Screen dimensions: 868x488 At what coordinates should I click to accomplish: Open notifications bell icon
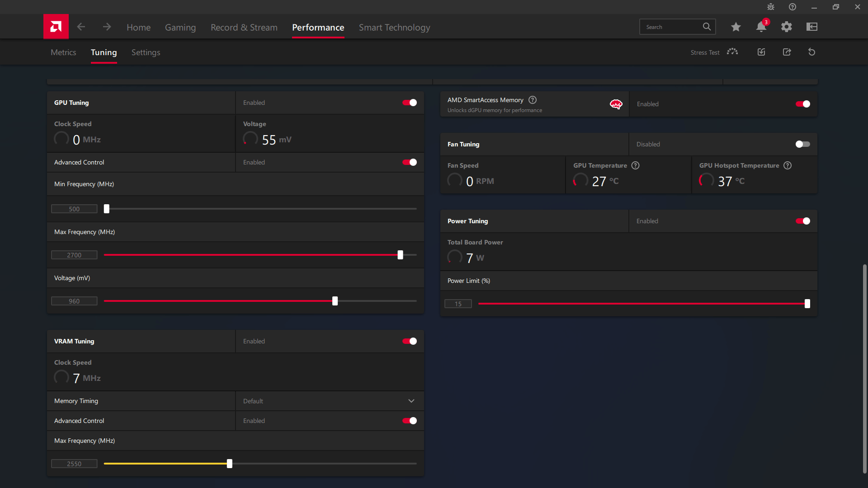tap(761, 27)
